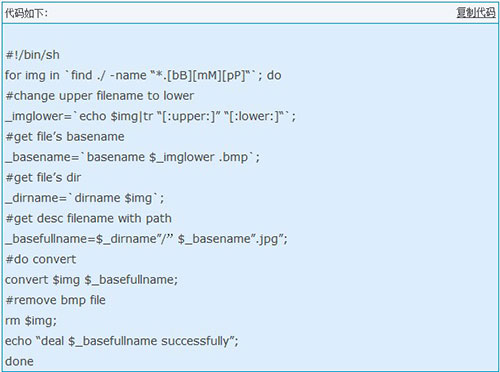
Task: Click the 'for img in' find line
Action: [143, 75]
